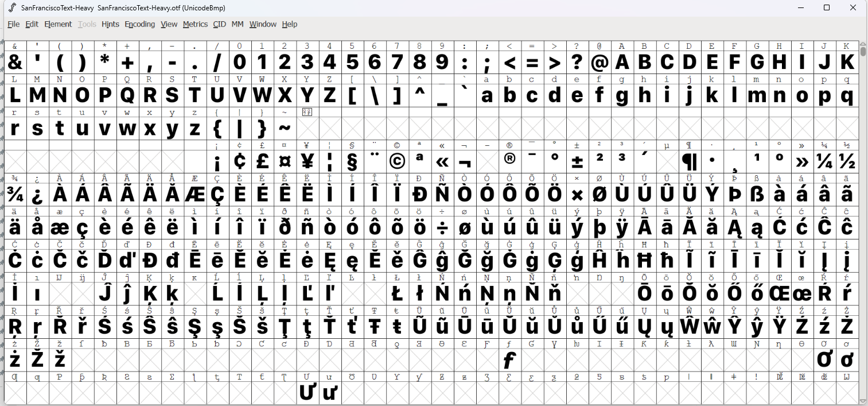Image resolution: width=868 pixels, height=406 pixels.
Task: Click the FontForge icon in the title bar
Action: [x=12, y=7]
